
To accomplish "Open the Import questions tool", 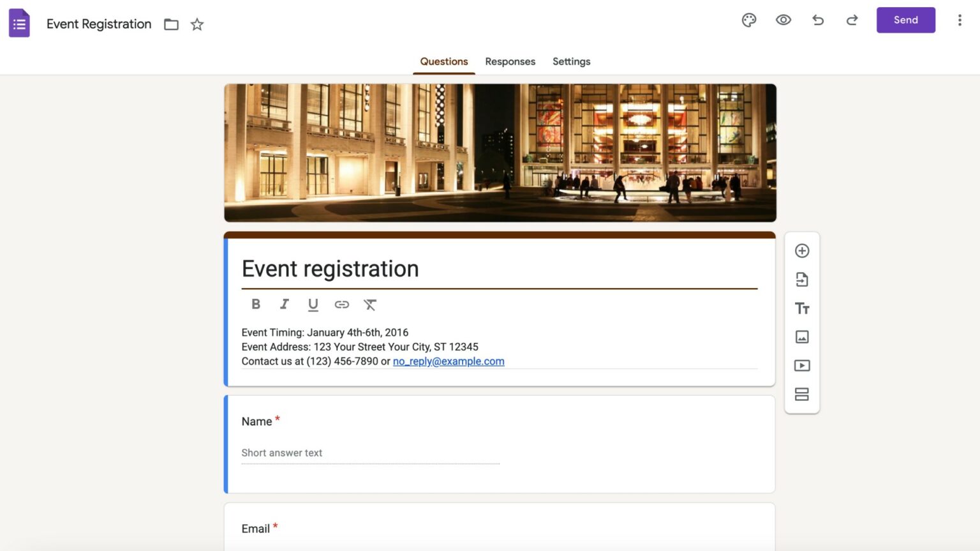I will click(x=802, y=280).
